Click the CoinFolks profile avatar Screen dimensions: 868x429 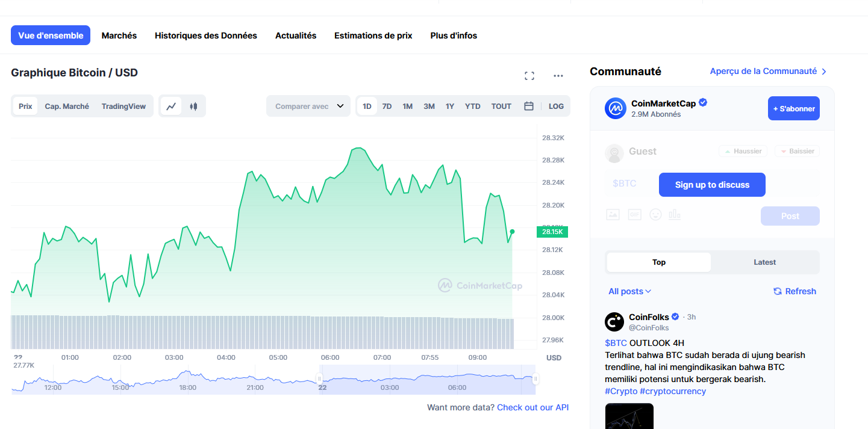pos(614,322)
